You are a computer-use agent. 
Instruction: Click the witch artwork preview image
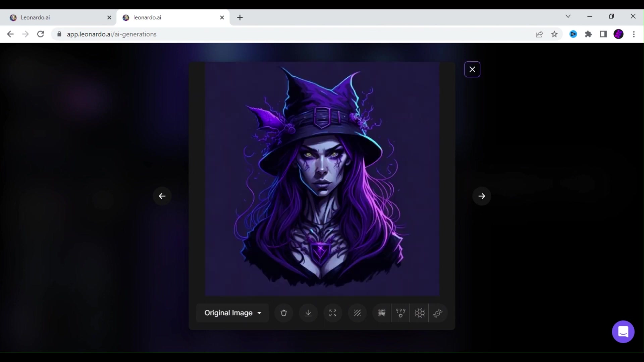pos(322,179)
